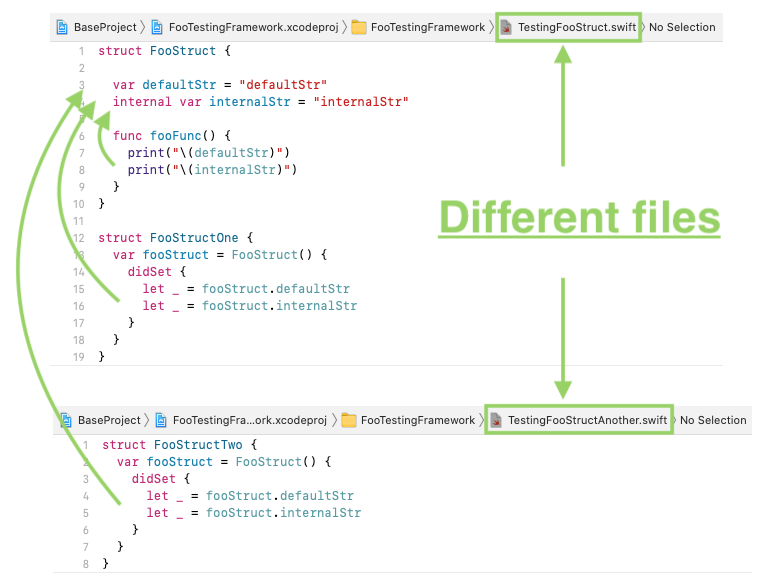Click the print(internalStr) statement

tap(212, 170)
